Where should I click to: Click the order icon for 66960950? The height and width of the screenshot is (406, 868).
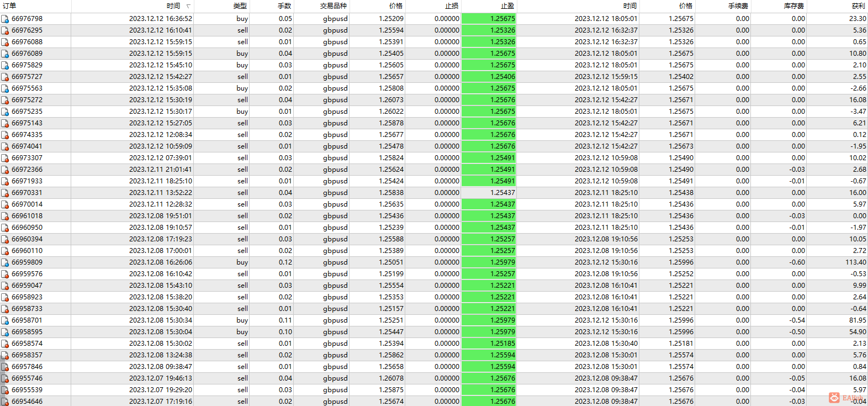coord(5,228)
